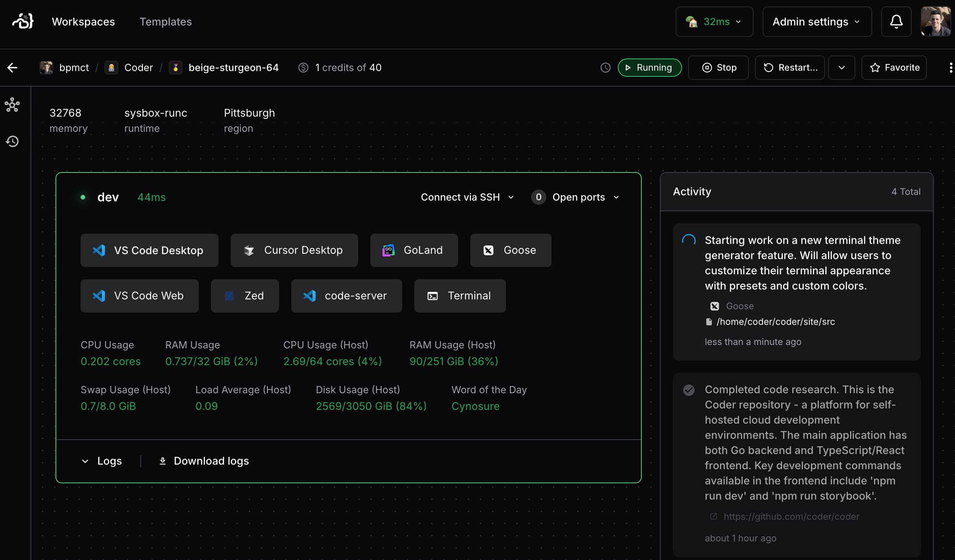Toggle the Favorite star button
Screen dimensions: 955x560
[894, 68]
